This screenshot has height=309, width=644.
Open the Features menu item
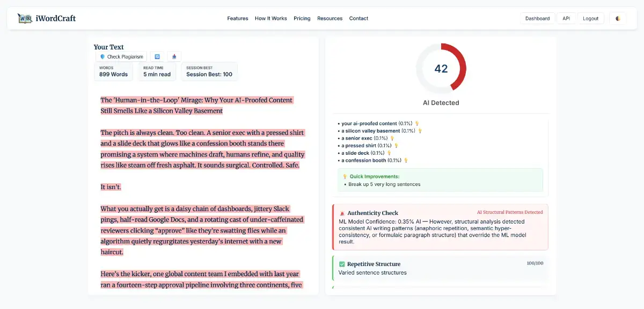coord(238,18)
